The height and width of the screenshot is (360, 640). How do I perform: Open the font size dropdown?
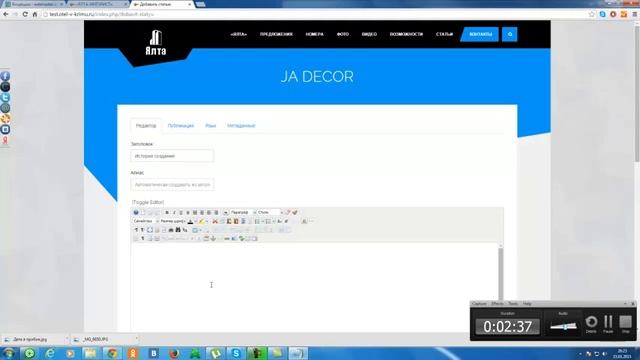(x=173, y=221)
